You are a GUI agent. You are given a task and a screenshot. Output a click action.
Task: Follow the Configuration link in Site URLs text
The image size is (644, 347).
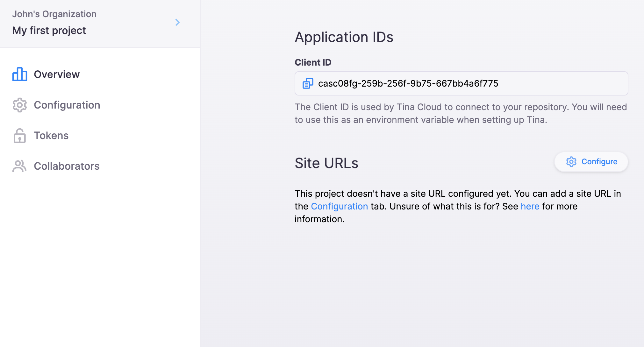pos(340,206)
